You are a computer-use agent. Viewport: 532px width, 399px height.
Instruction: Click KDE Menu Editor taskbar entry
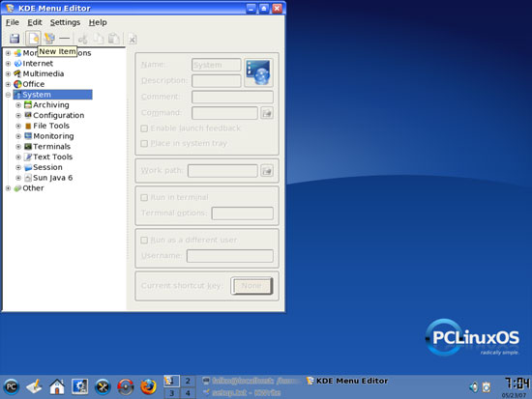(x=347, y=381)
